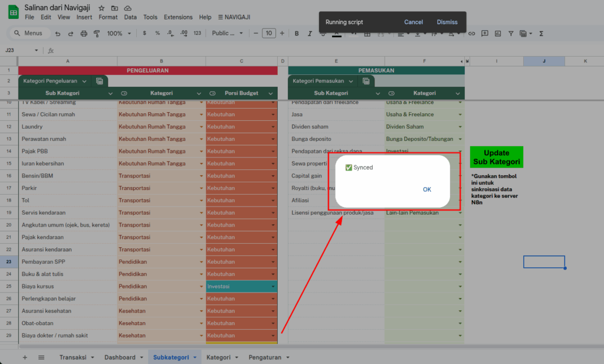Screen dimensions: 604x364
Task: Click the create filter icon
Action: point(510,34)
